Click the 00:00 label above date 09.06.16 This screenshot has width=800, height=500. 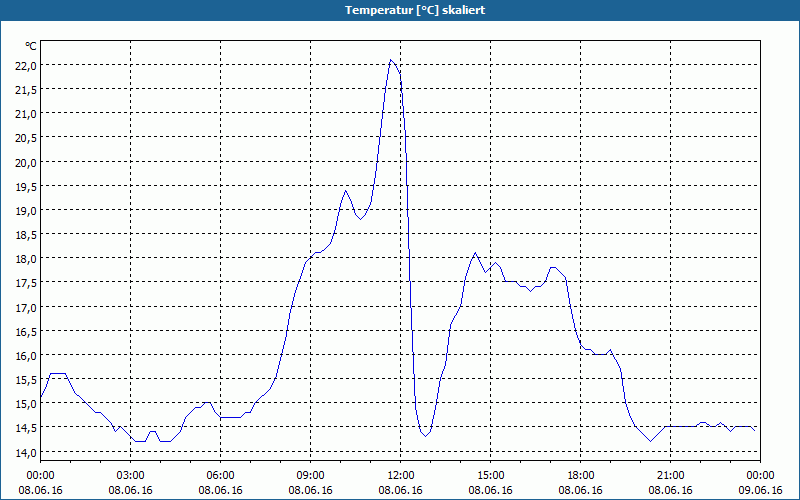coord(760,475)
